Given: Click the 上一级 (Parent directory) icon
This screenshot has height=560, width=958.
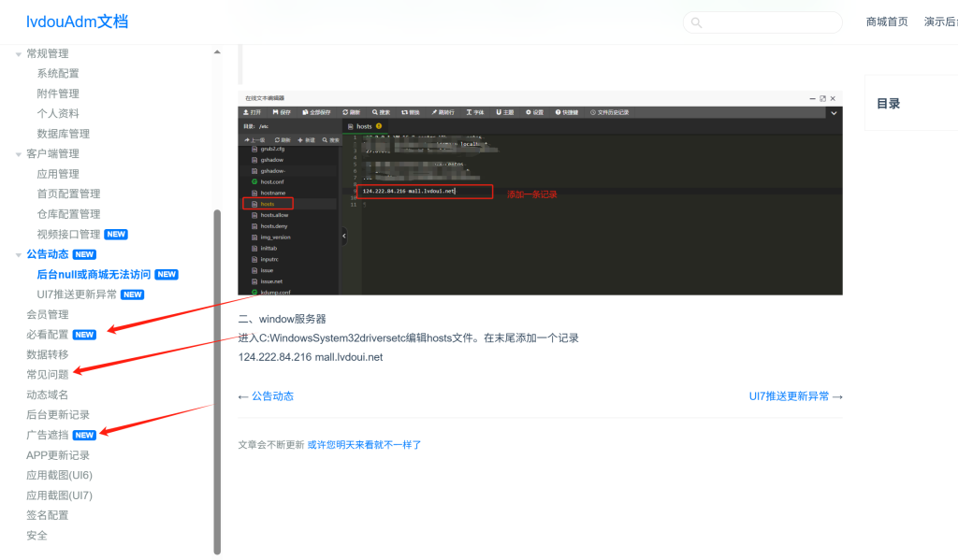Looking at the screenshot, I should [x=254, y=139].
